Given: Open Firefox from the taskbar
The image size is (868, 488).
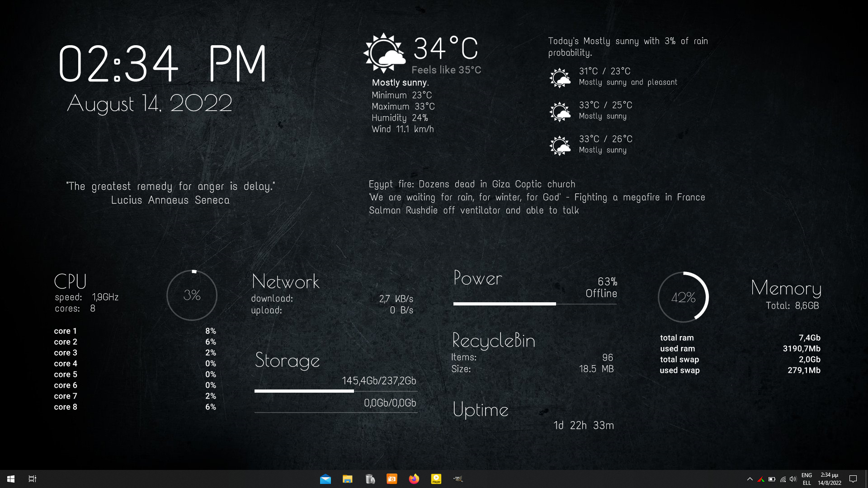Looking at the screenshot, I should click(415, 479).
